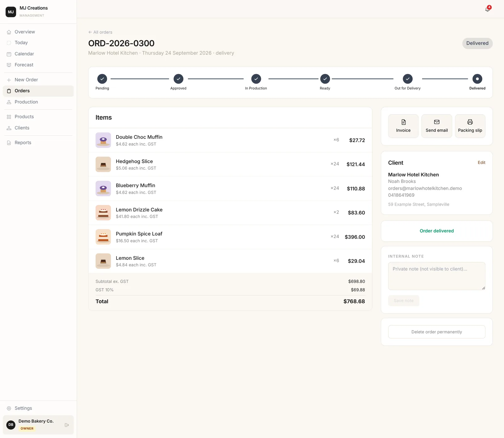
Task: Click the Order delivered status text
Action: [437, 231]
